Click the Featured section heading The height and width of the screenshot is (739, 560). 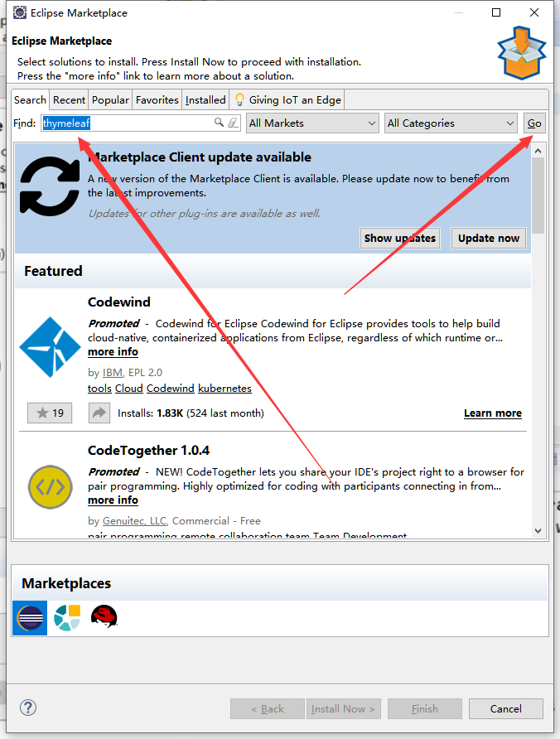tap(53, 271)
